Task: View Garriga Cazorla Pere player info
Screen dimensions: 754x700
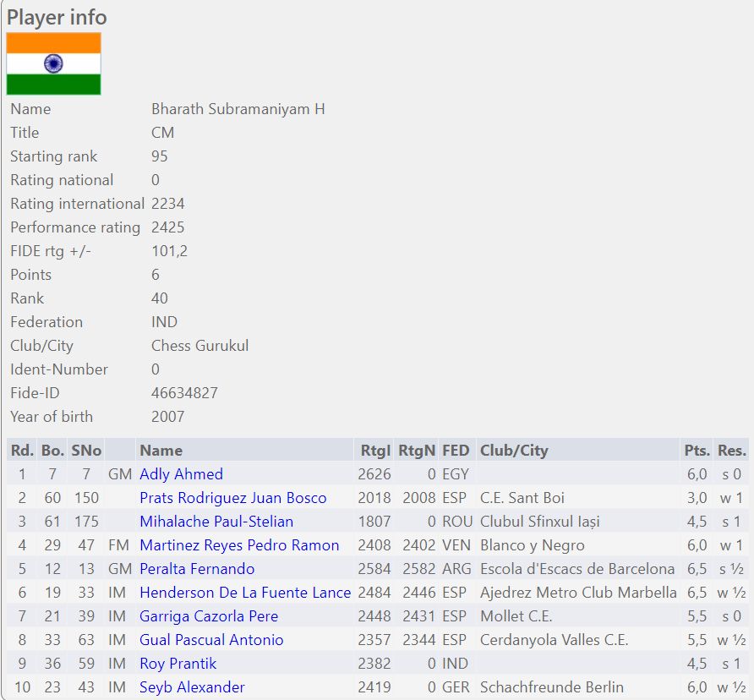Action: click(x=209, y=616)
